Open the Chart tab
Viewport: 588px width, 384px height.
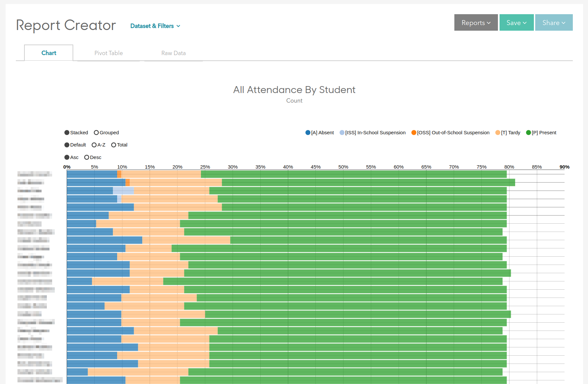click(49, 53)
